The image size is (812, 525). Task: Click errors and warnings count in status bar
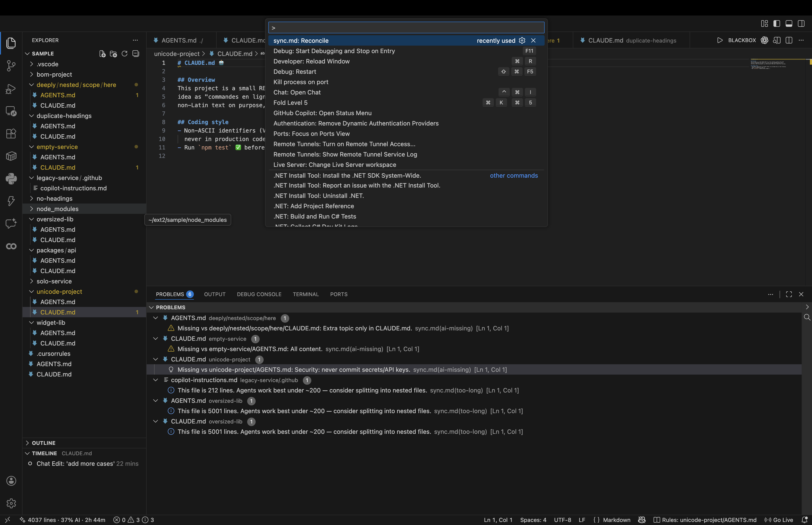point(134,520)
